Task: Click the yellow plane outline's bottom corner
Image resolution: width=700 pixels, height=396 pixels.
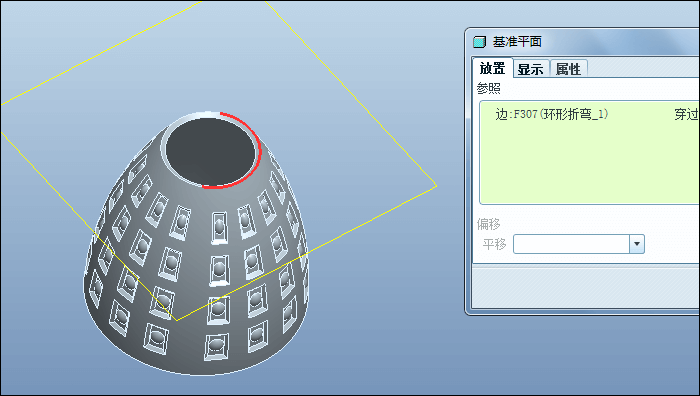Action: pyautogui.click(x=177, y=320)
